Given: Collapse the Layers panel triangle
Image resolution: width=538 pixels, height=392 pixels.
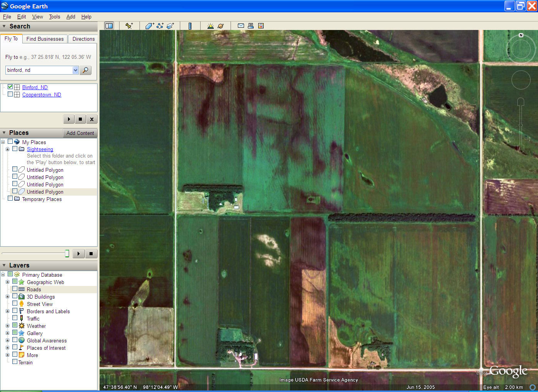Looking at the screenshot, I should [4, 265].
